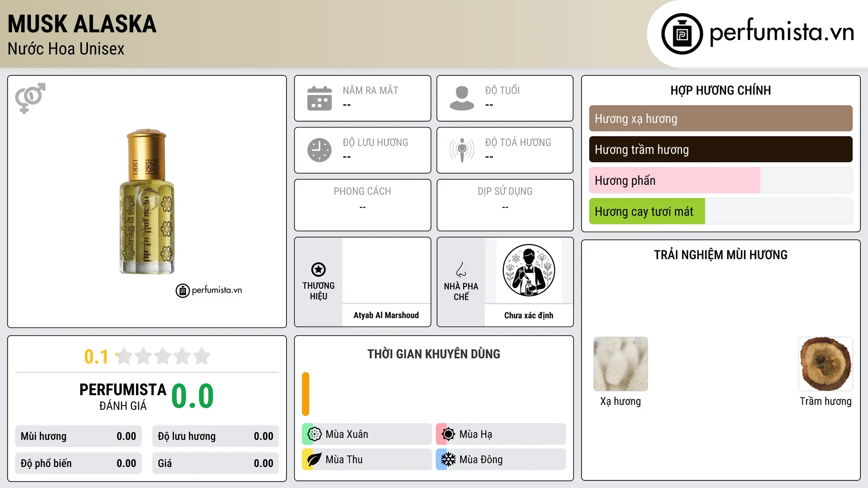Click the ĐỘ TOẢ HƯƠNG label
Screen dimensions: 868x488
point(518,142)
